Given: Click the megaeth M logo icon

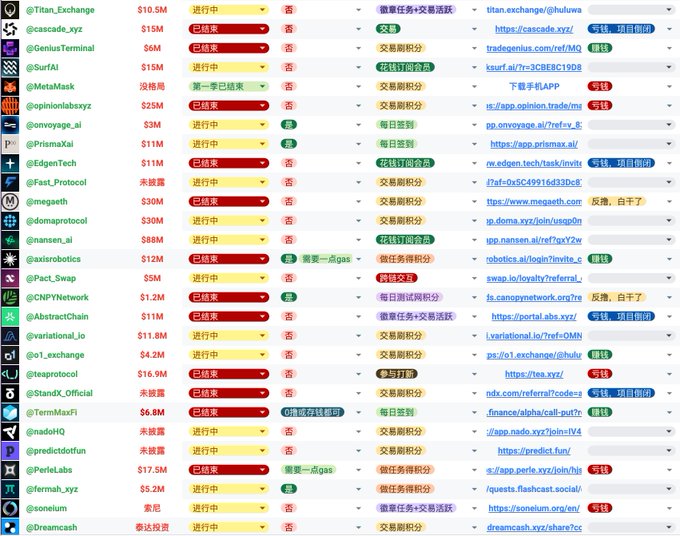Looking at the screenshot, I should (10, 201).
